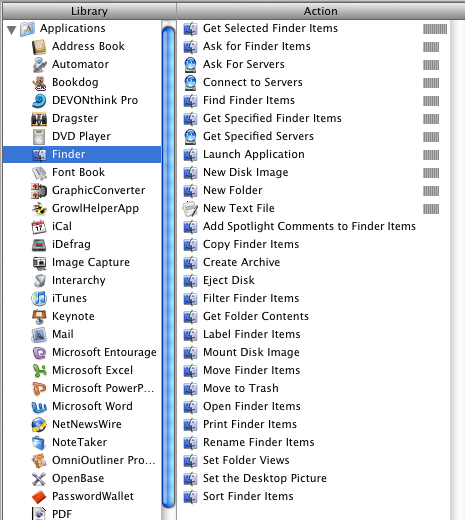Select the Microsoft Excel icon
The image size is (465, 520).
pyautogui.click(x=39, y=371)
